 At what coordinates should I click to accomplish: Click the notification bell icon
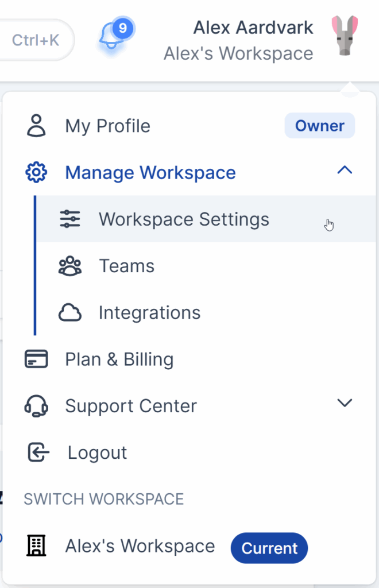tap(111, 36)
